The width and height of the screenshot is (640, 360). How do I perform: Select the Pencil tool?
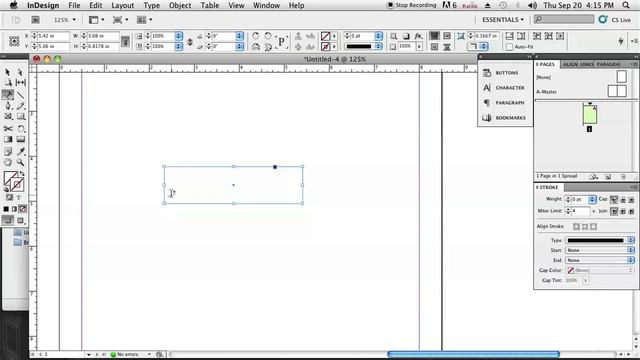click(x=20, y=106)
